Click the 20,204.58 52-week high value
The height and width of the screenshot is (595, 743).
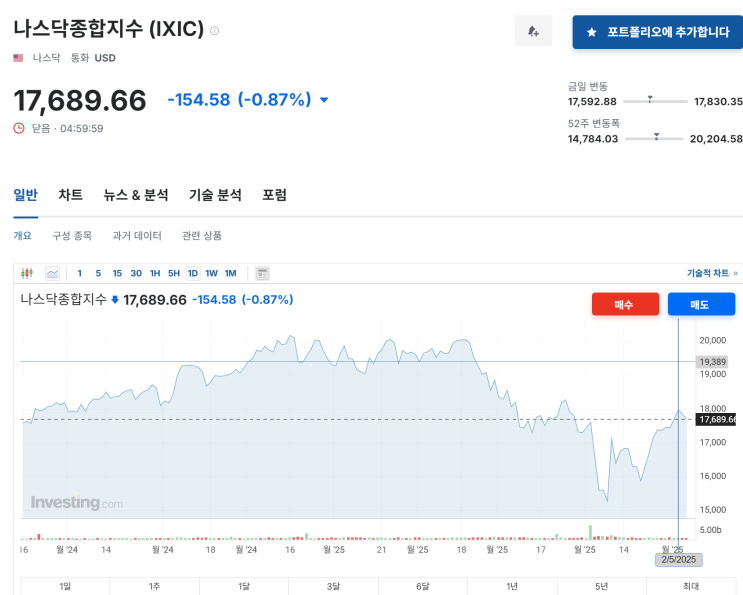[716, 139]
